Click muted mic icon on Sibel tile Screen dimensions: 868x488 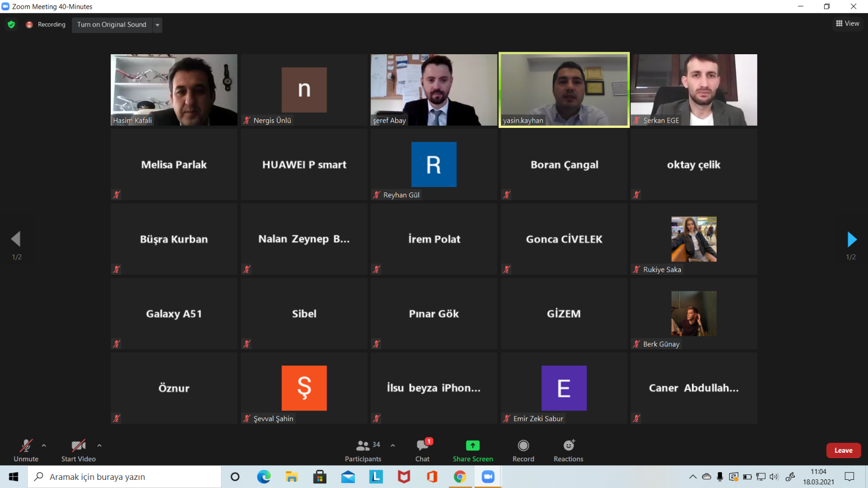tap(247, 344)
